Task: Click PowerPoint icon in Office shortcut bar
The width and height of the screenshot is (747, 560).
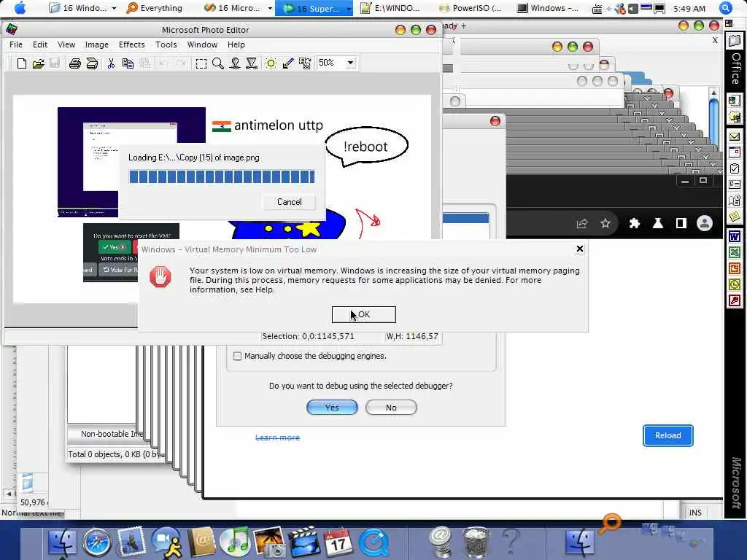Action: (734, 268)
